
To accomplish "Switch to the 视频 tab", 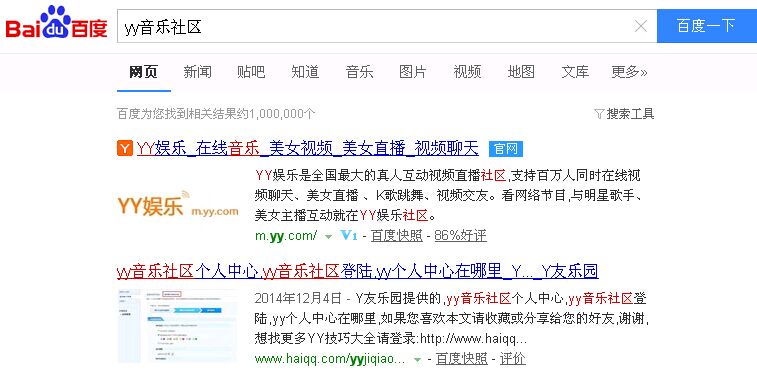I will [467, 72].
